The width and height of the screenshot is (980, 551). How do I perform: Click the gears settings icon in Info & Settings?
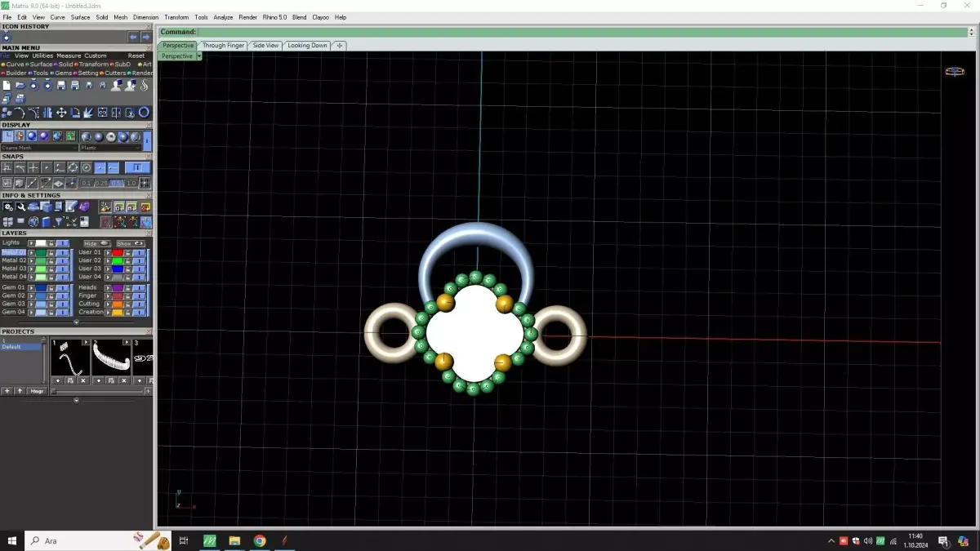7,206
